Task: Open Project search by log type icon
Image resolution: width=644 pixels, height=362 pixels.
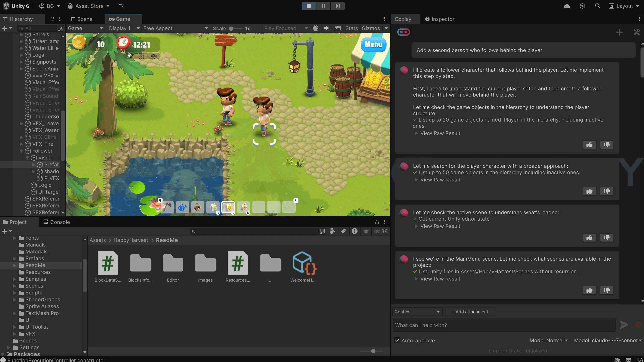Action: 354,231
